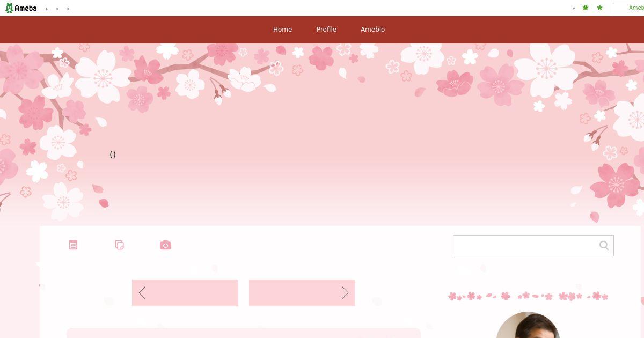Click the magnifying glass search icon
The image size is (644, 338).
(604, 246)
